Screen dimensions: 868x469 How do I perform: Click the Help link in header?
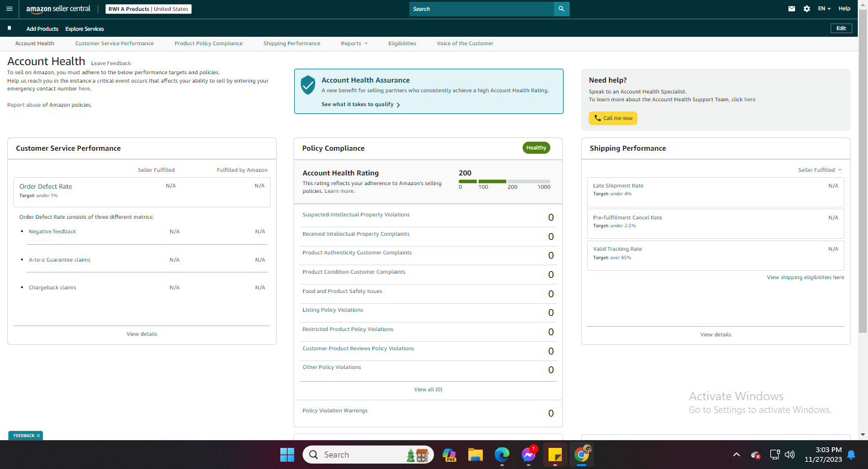click(844, 9)
